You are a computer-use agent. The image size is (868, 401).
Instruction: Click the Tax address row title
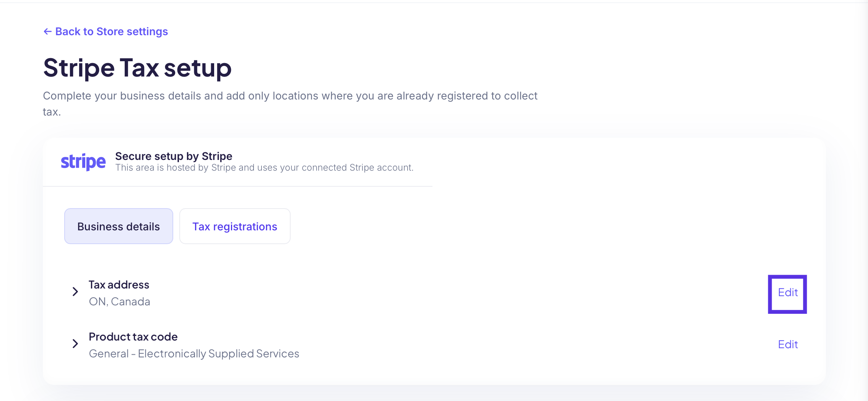tap(119, 285)
